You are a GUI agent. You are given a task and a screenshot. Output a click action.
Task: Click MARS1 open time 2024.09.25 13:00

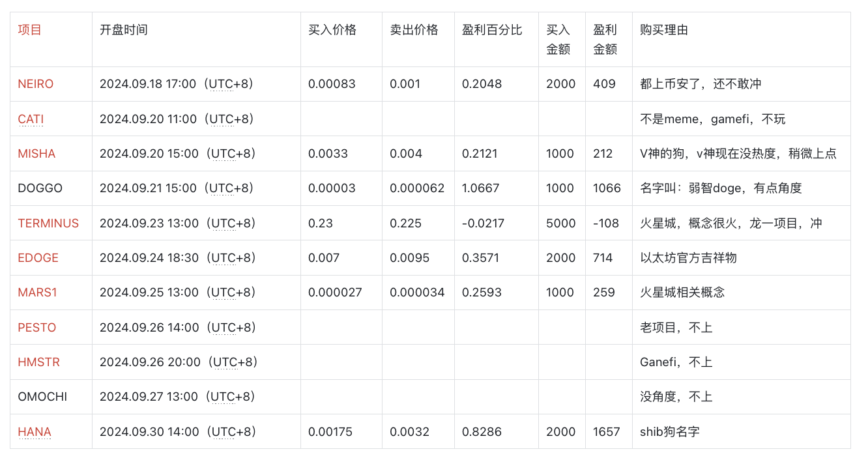pyautogui.click(x=179, y=293)
